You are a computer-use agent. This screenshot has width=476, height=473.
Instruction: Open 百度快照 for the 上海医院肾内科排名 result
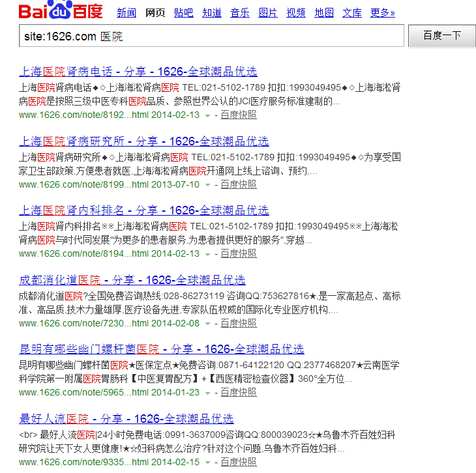(x=238, y=253)
